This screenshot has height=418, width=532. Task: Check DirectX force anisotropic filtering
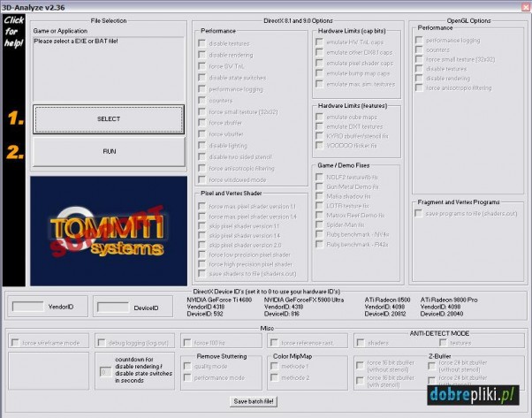point(201,168)
